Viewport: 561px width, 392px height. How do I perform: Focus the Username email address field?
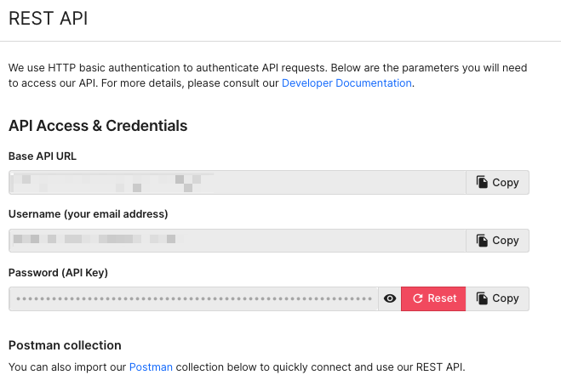tap(238, 241)
